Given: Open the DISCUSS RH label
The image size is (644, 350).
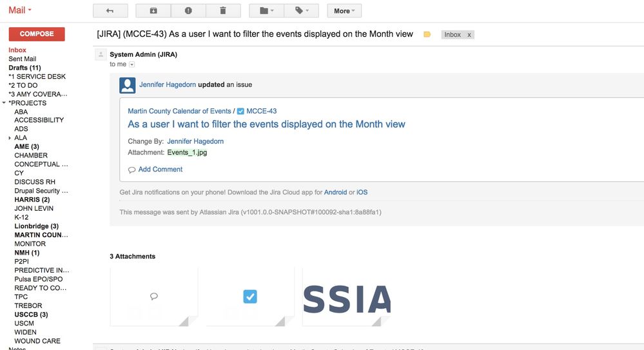Looking at the screenshot, I should tap(35, 182).
